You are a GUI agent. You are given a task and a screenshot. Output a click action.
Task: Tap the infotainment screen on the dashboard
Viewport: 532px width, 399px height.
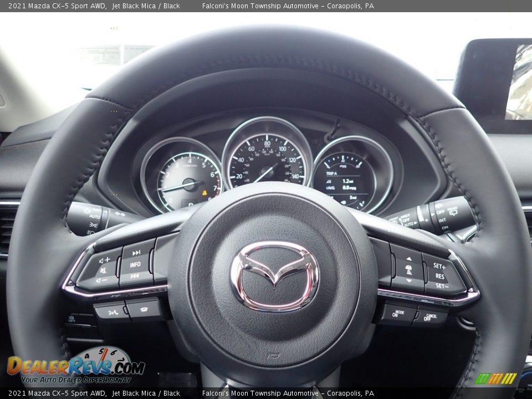click(x=519, y=83)
